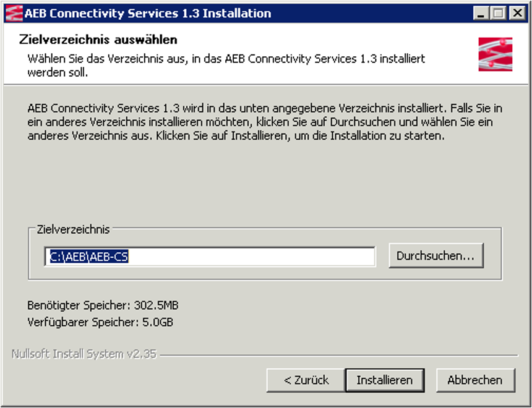Image resolution: width=532 pixels, height=408 pixels.
Task: Click the installation instructions paragraph
Action: (x=260, y=121)
